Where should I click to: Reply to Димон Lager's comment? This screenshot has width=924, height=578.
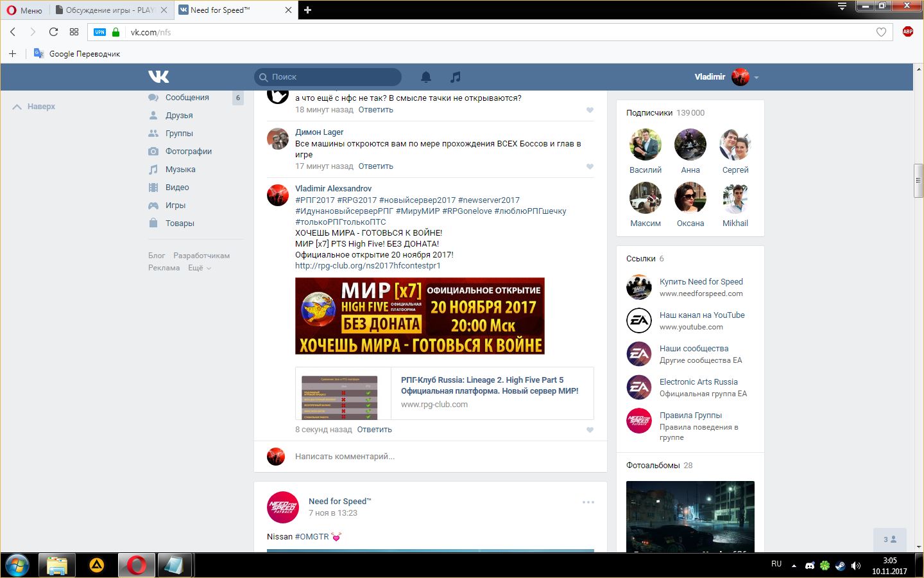click(x=375, y=166)
